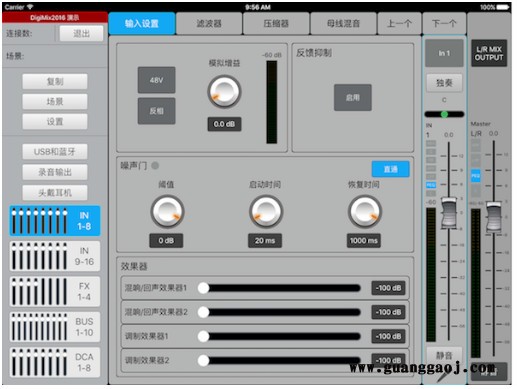Click the In 1 channel name button

click(444, 53)
